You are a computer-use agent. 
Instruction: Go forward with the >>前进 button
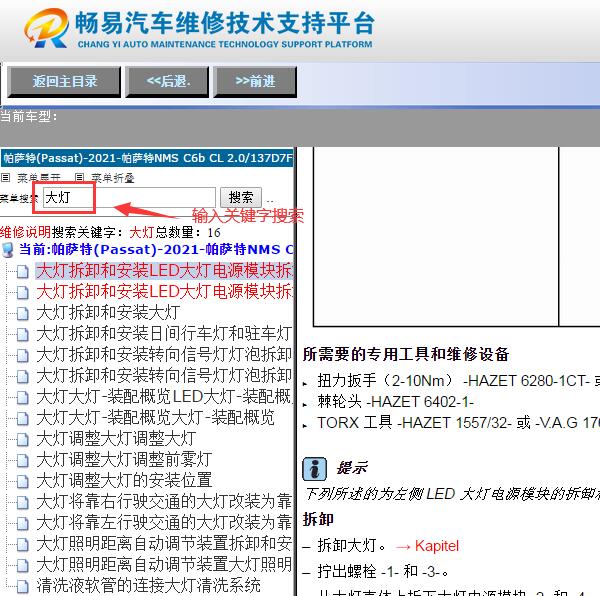[x=255, y=81]
